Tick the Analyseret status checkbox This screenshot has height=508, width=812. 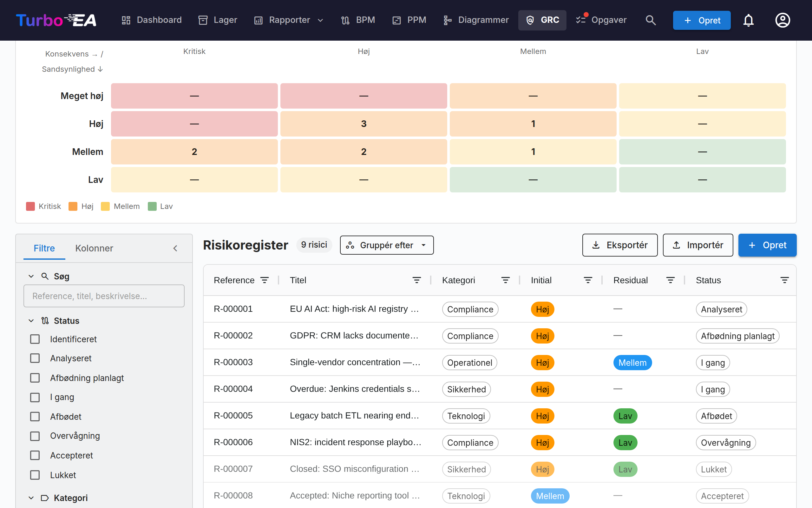coord(35,358)
